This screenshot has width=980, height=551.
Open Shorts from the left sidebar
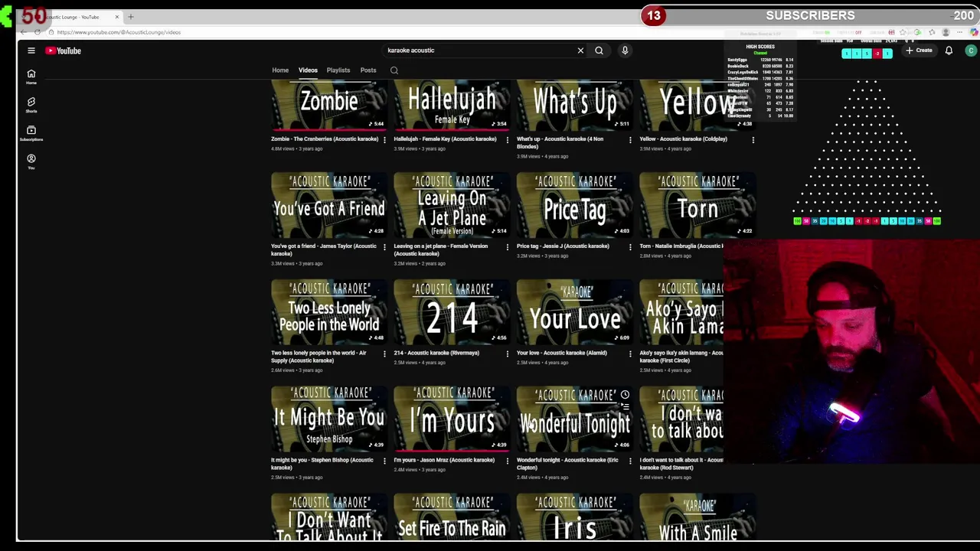click(31, 105)
